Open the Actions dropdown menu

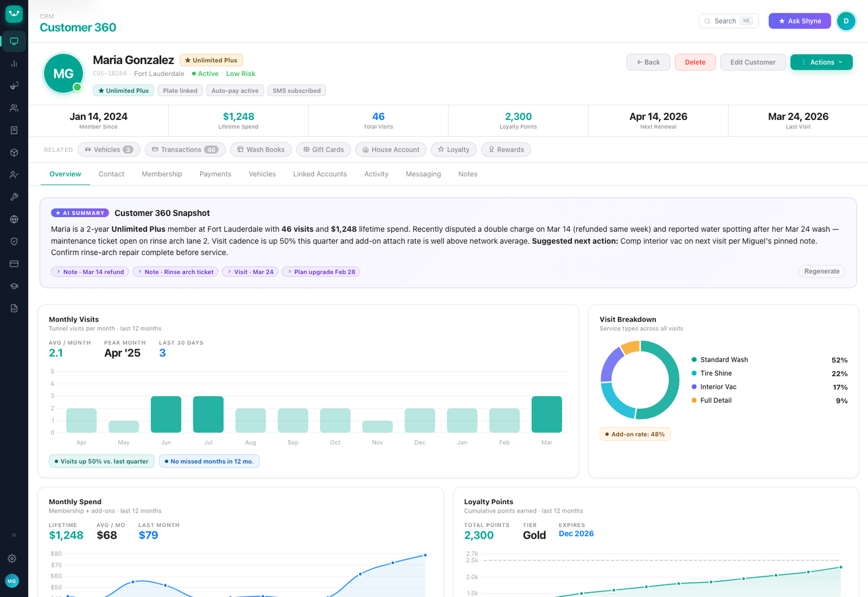(x=822, y=62)
